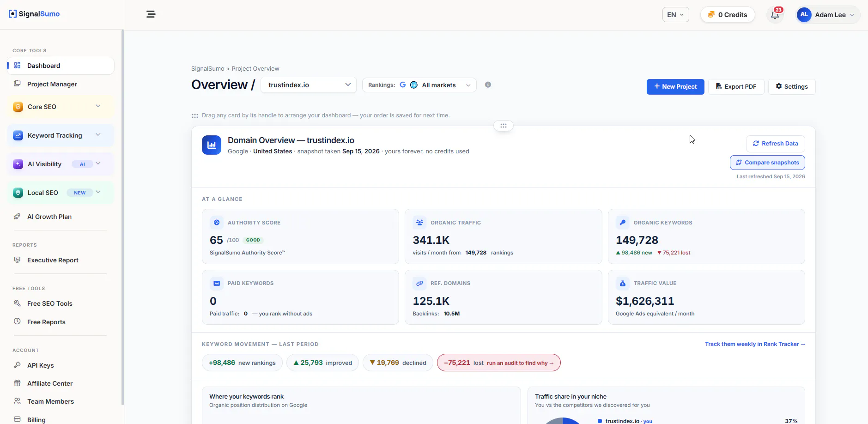Follow the Track them weekly in Rank Tracker link

point(755,344)
